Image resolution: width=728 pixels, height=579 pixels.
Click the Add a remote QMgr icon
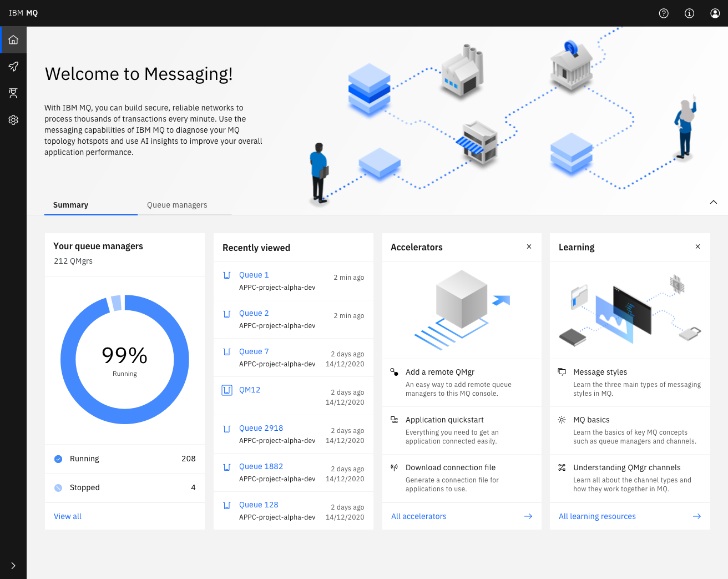point(394,372)
